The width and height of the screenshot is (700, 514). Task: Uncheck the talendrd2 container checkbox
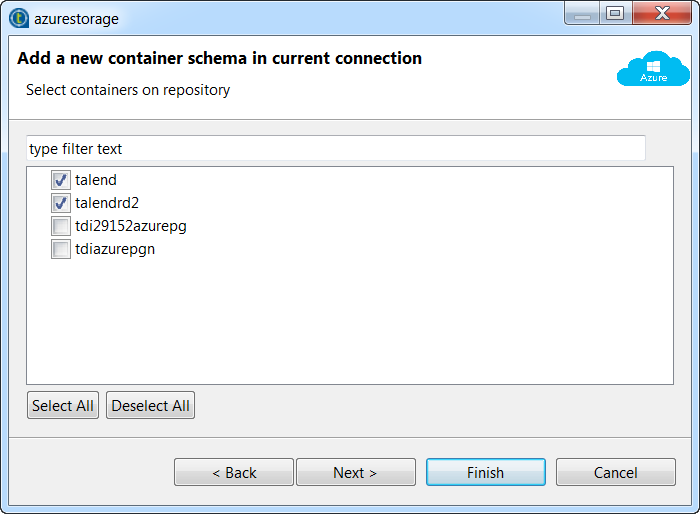(61, 203)
